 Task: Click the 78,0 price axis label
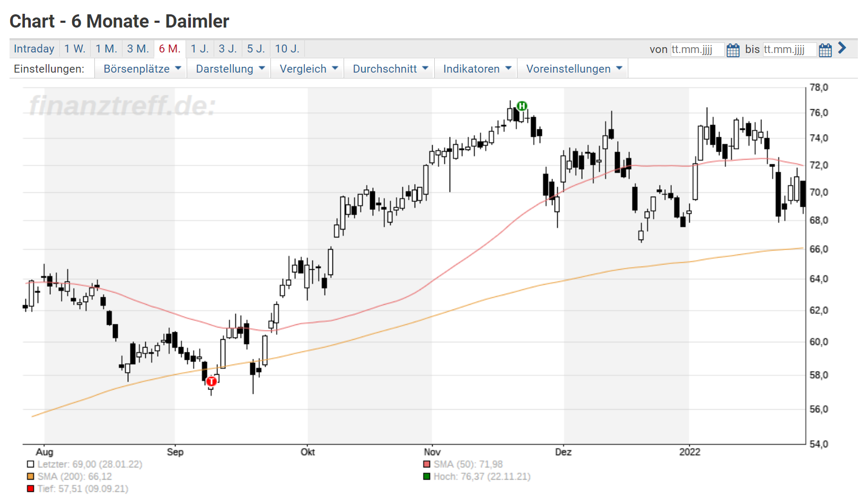coord(819,87)
